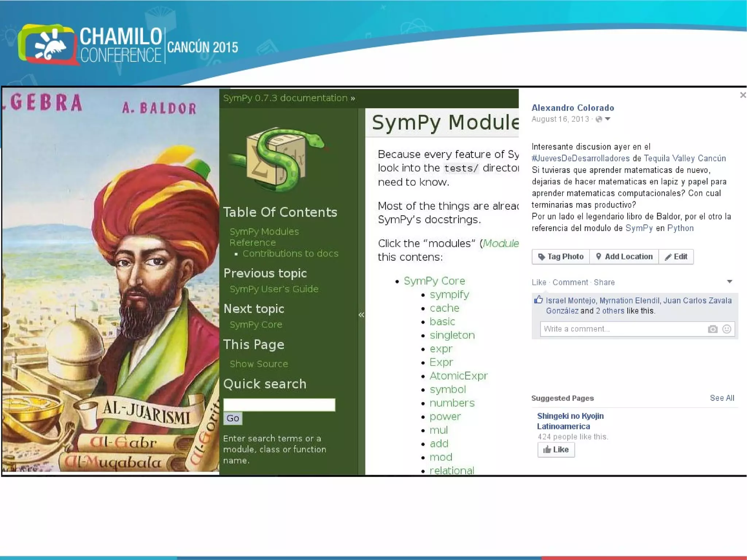747x560 pixels.
Task: Open post options arrow beside Share
Action: [x=729, y=282]
